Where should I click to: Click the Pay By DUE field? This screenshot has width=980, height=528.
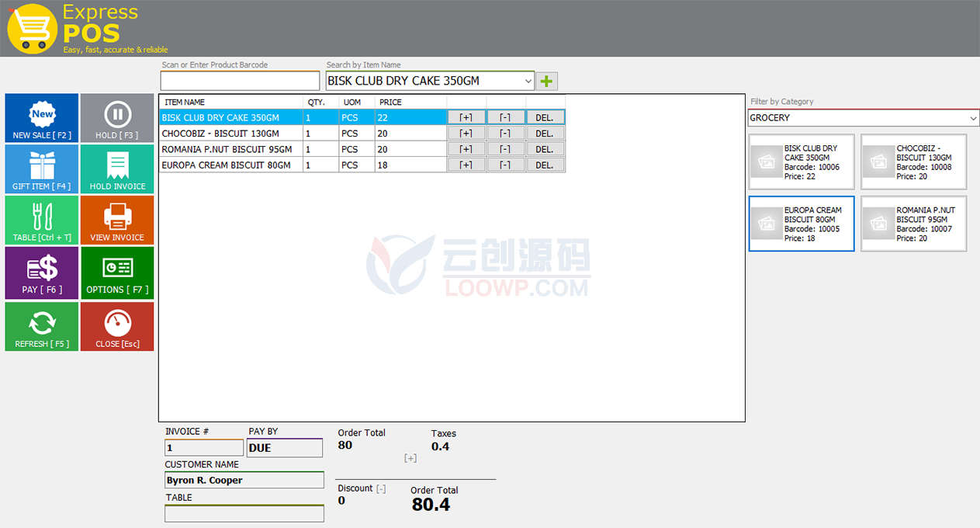pyautogui.click(x=285, y=448)
